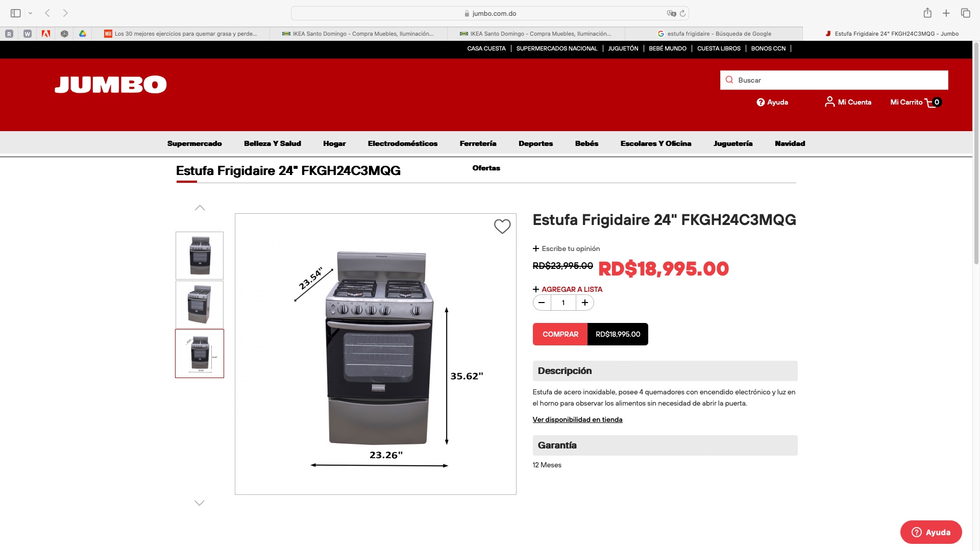The width and height of the screenshot is (980, 551).
Task: Focus the Buscar search field
Action: click(x=834, y=80)
